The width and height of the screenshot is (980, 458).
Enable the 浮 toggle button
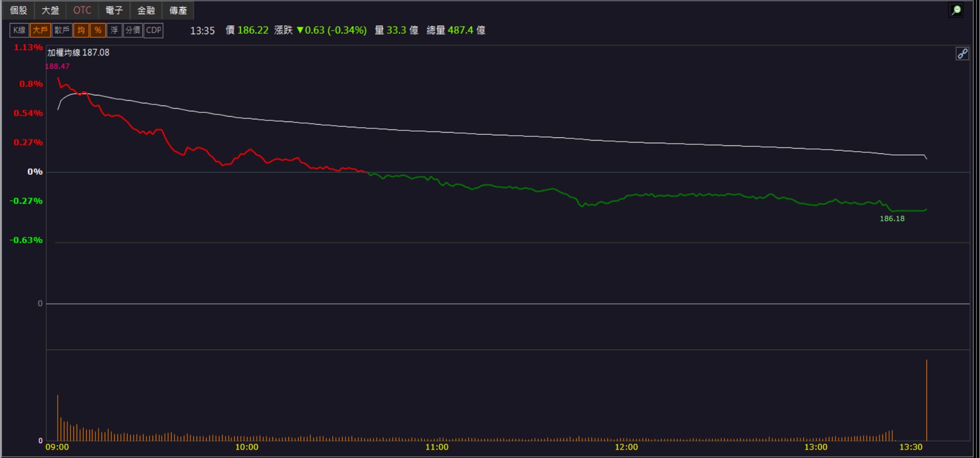pos(114,30)
